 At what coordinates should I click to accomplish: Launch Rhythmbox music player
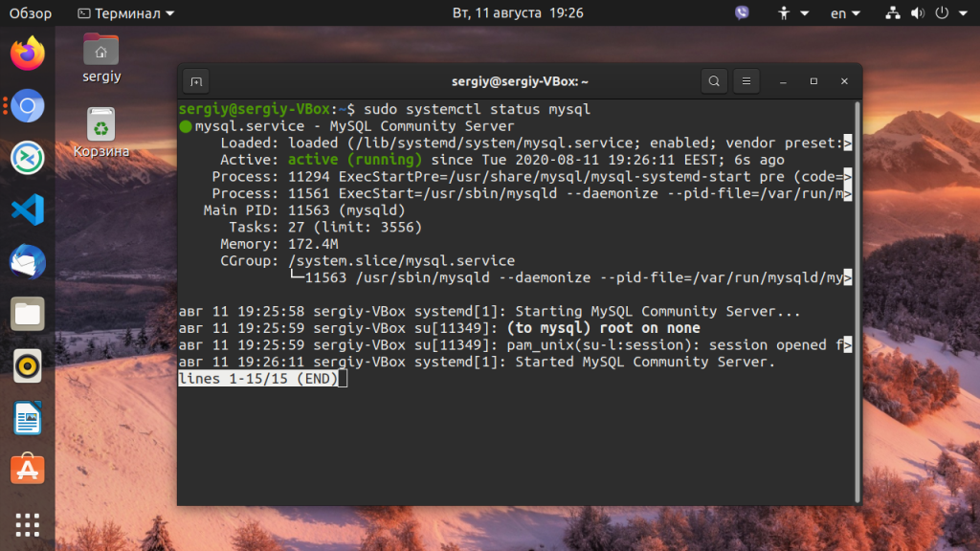[28, 364]
